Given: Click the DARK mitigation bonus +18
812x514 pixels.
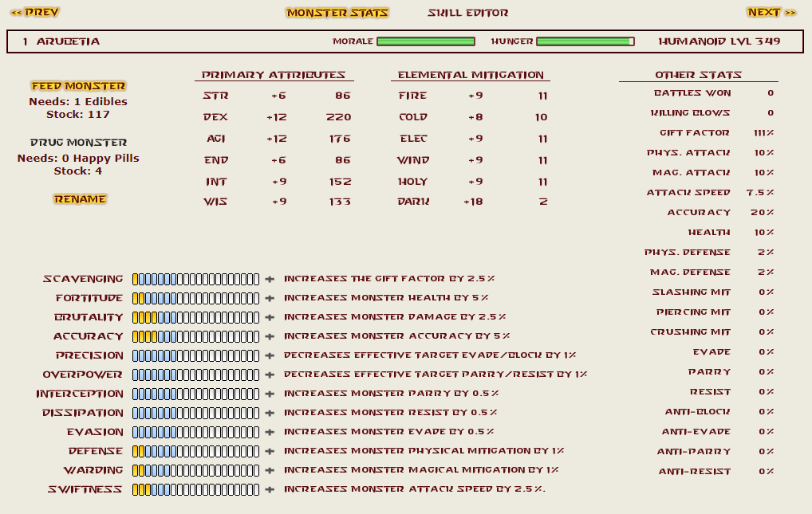Looking at the screenshot, I should click(x=473, y=202).
